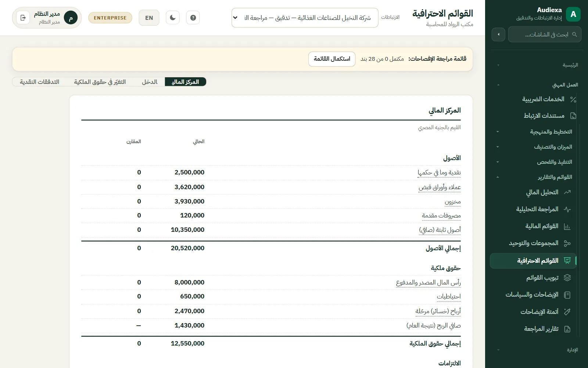Open تبويب القوائم layers icon item
Screen dimensions: 588x368
[534, 277]
